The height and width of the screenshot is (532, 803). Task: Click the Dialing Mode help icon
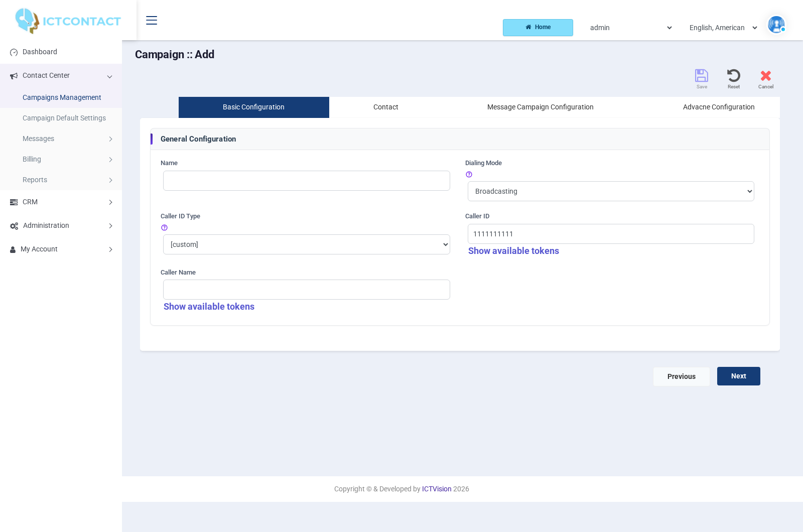(x=469, y=175)
